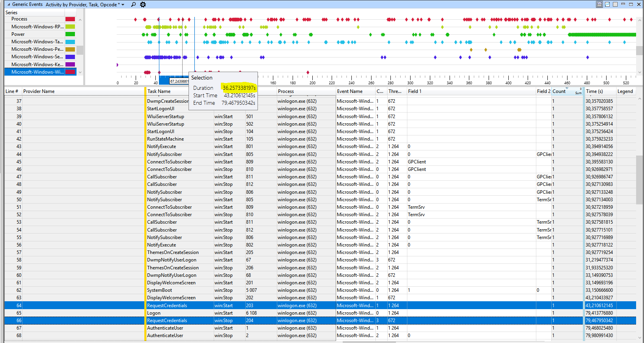Switch to graph only display mode
Image resolution: width=644 pixels, height=343 pixels.
607,4
